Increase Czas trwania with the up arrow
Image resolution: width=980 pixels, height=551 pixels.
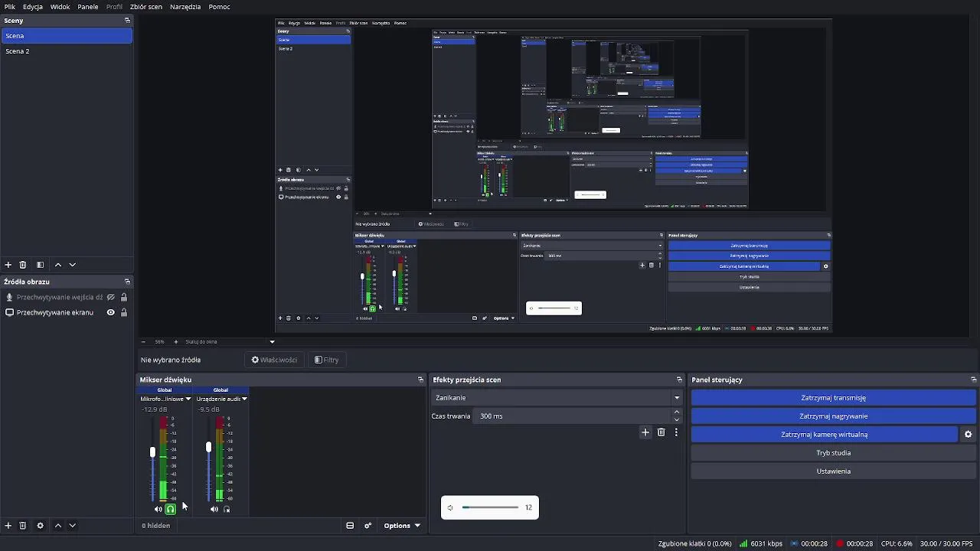click(x=677, y=412)
